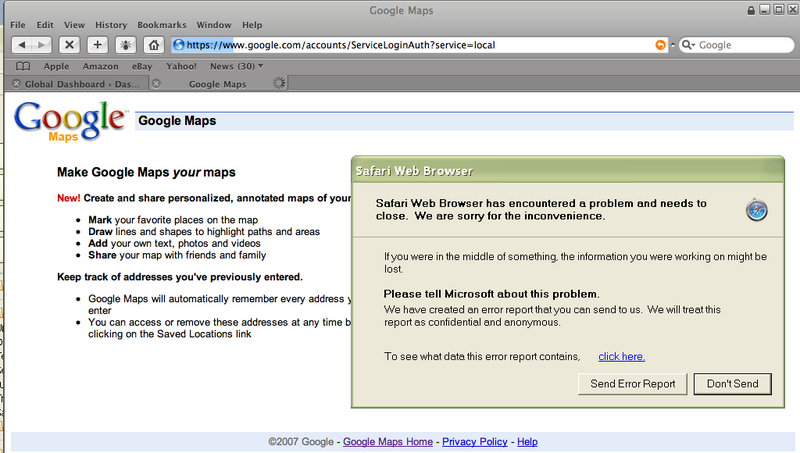Open the search magnifier dropdown
Screen dimensions: 800x453
[688, 45]
